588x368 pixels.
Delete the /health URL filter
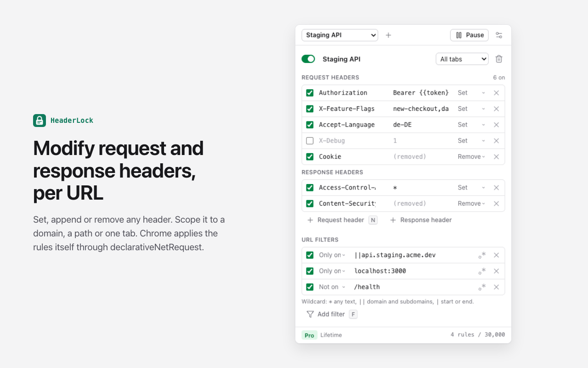click(x=496, y=287)
